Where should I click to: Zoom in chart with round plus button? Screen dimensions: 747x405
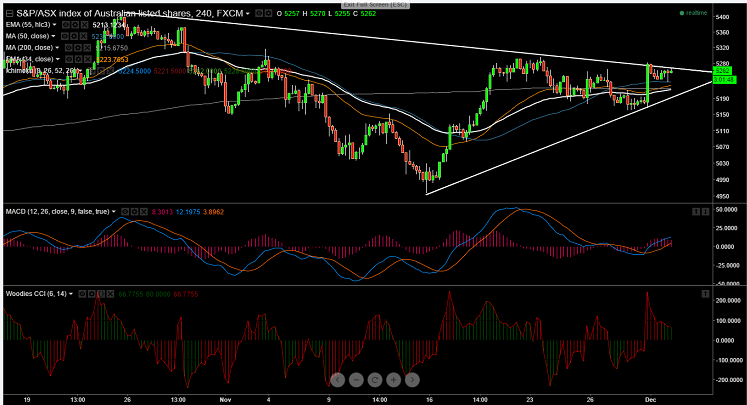click(393, 380)
